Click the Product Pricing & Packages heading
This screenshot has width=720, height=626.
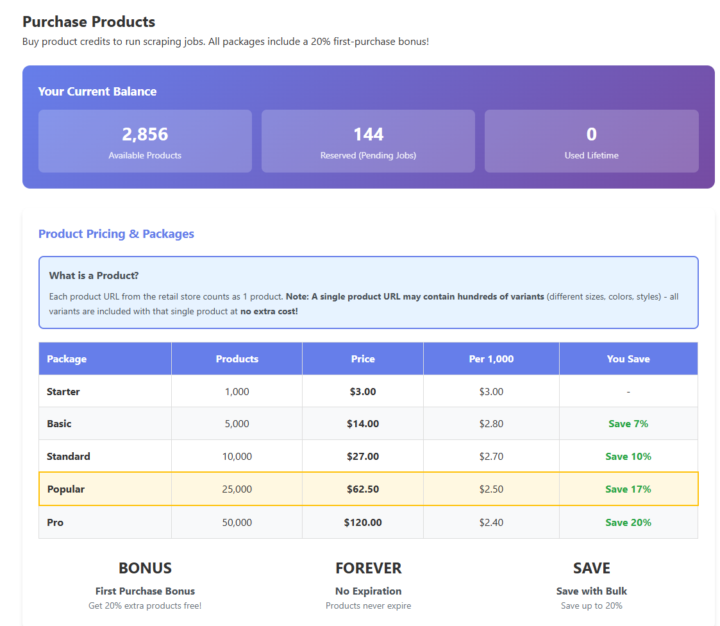[x=116, y=234]
